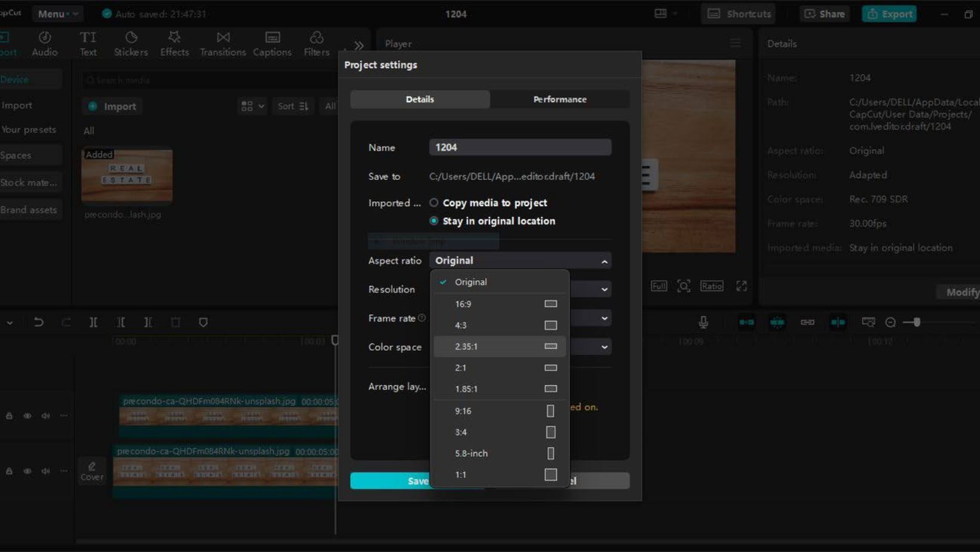Click the Undo arrow in timeline toolbar
980x552 pixels.
point(39,322)
